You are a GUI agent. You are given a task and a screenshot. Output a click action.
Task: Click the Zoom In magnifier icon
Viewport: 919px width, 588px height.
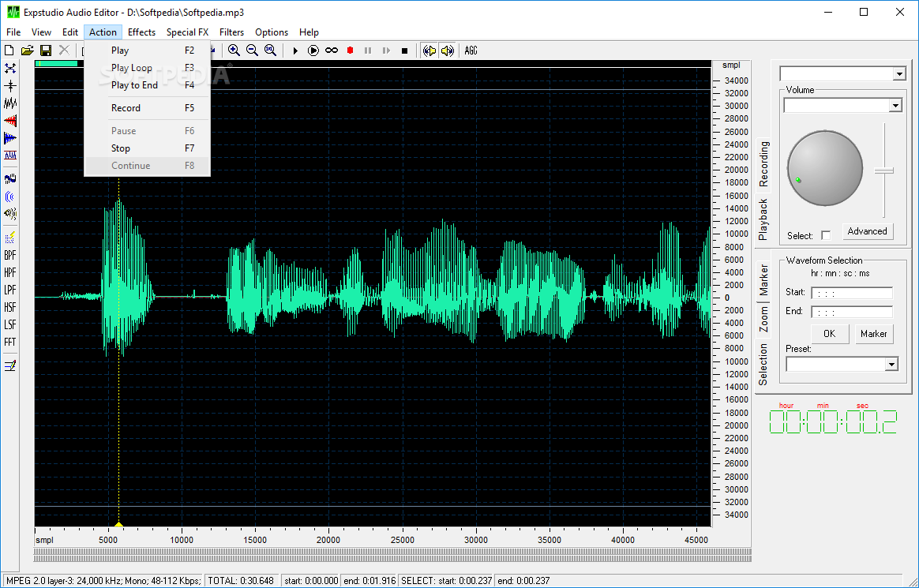click(x=234, y=51)
